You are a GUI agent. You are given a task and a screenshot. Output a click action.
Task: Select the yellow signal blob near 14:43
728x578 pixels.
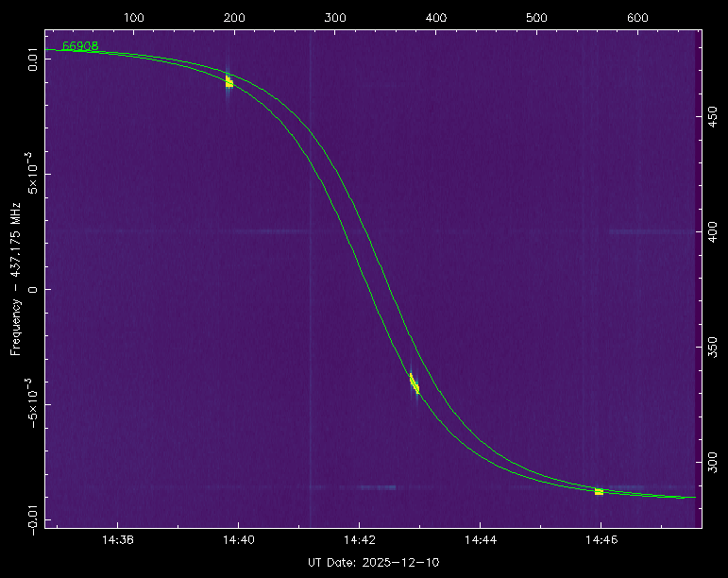[x=414, y=383]
